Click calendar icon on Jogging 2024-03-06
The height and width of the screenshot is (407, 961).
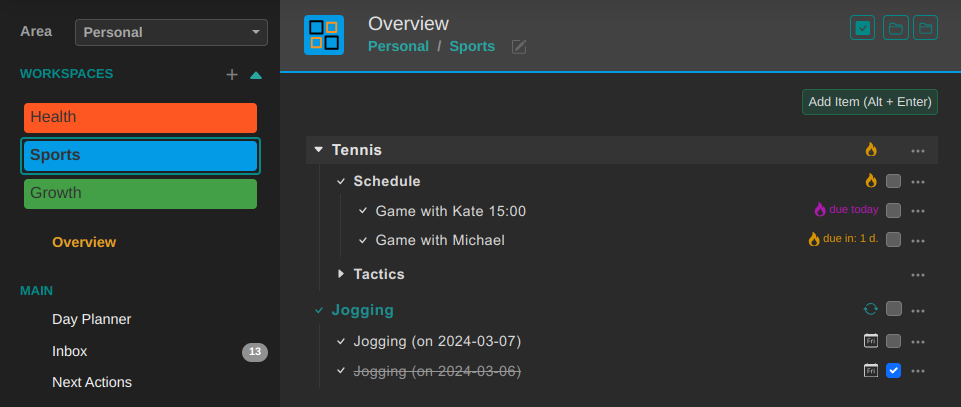(871, 370)
